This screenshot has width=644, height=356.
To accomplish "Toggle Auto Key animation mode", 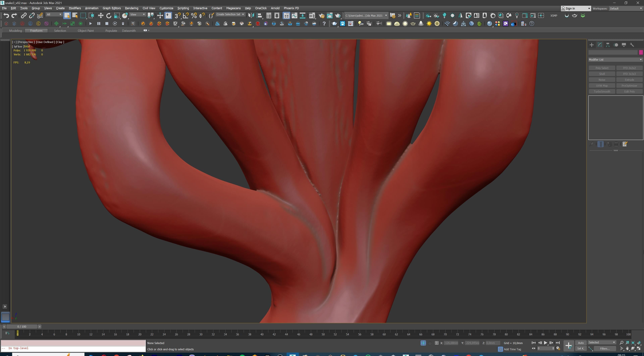I will (x=581, y=343).
